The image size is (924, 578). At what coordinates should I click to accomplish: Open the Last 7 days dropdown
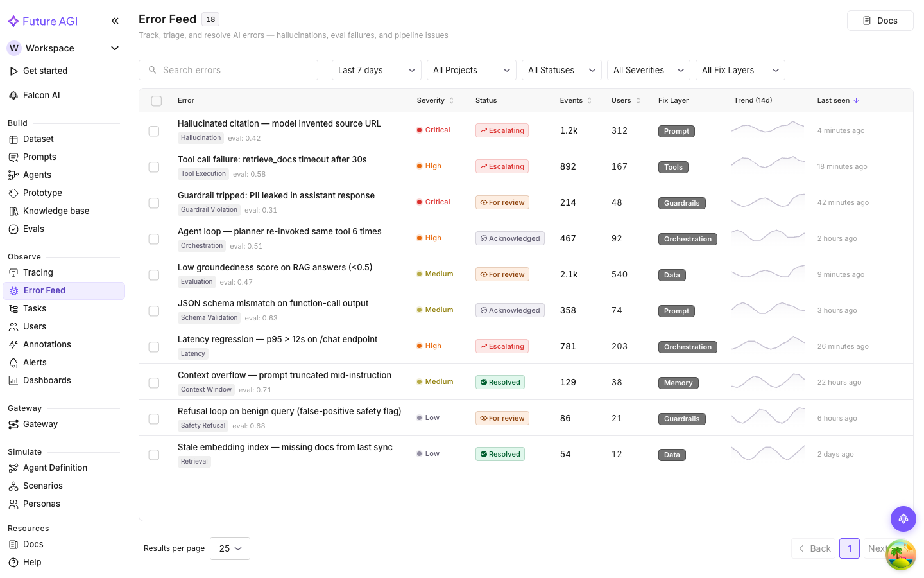coord(377,70)
